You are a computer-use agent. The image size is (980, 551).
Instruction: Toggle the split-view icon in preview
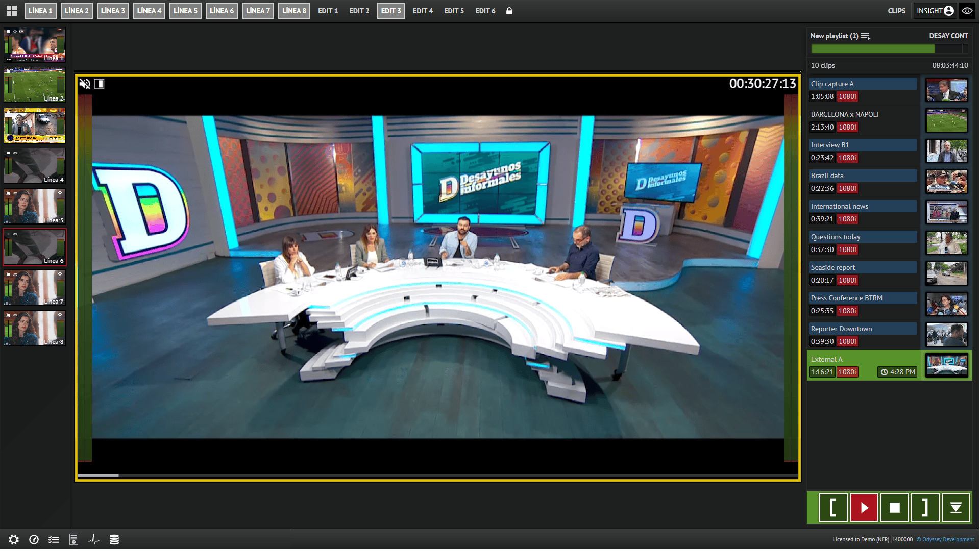99,84
